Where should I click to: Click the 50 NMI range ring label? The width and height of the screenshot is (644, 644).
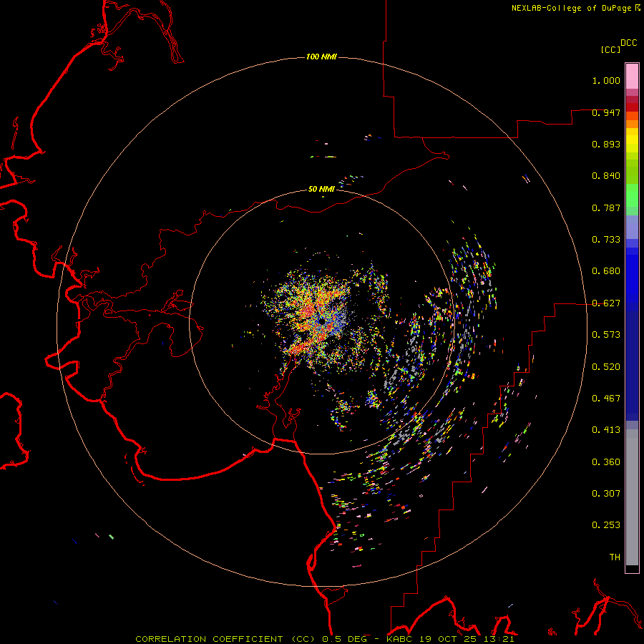[321, 189]
